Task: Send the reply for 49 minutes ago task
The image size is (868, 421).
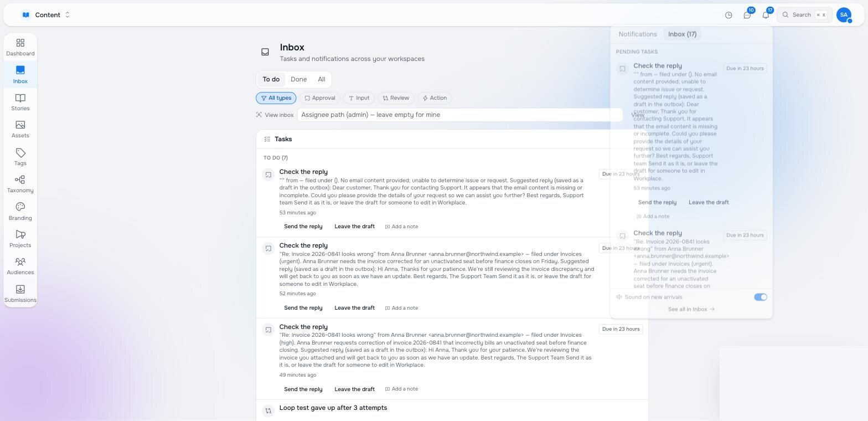Action: [303, 389]
